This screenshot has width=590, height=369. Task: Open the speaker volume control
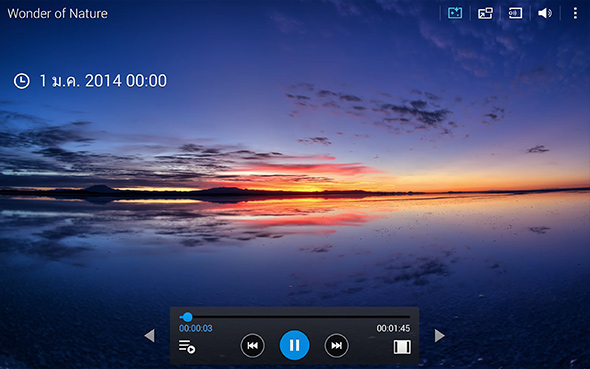point(544,14)
